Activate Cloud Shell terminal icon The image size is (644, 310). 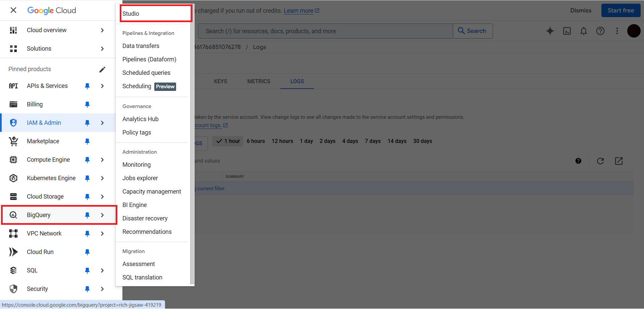coord(567,31)
